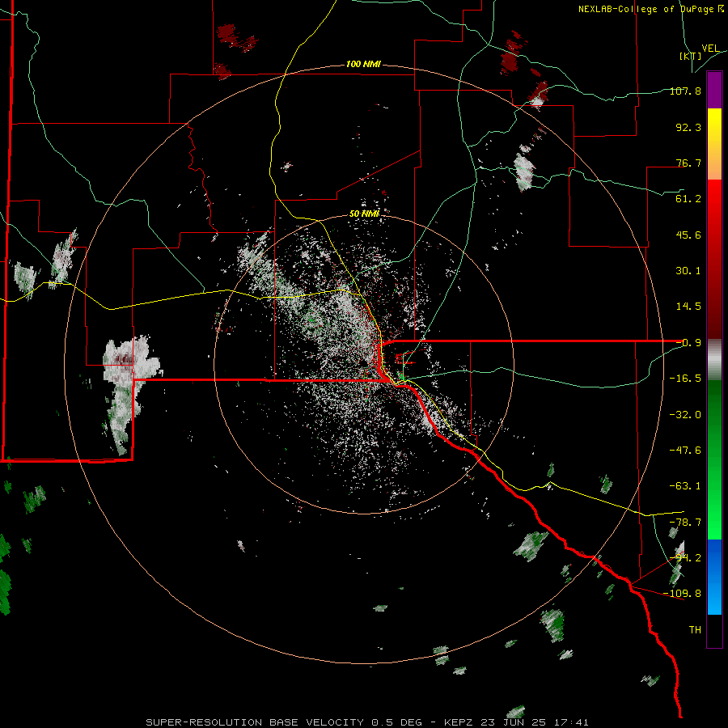Screen dimensions: 728x728
Task: Click the [KT] units label
Action: click(x=691, y=56)
